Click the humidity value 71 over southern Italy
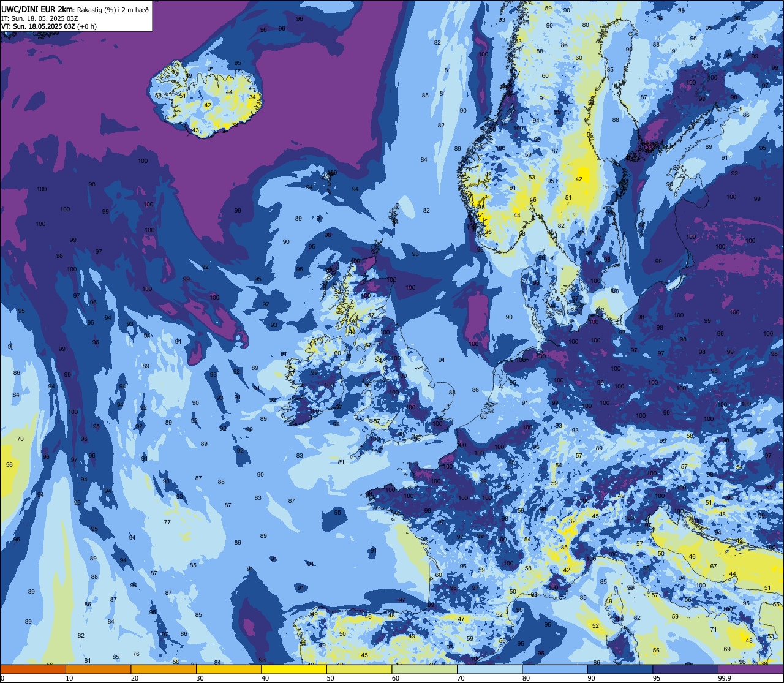 pos(713,629)
